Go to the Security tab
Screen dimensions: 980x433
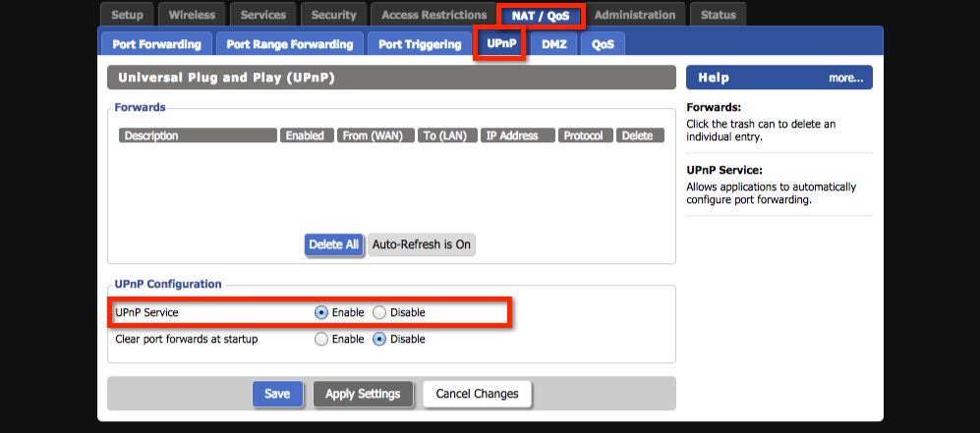(334, 15)
